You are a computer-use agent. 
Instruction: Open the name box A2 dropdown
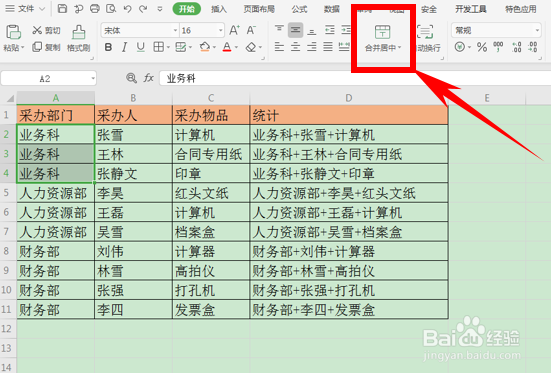tap(93, 78)
